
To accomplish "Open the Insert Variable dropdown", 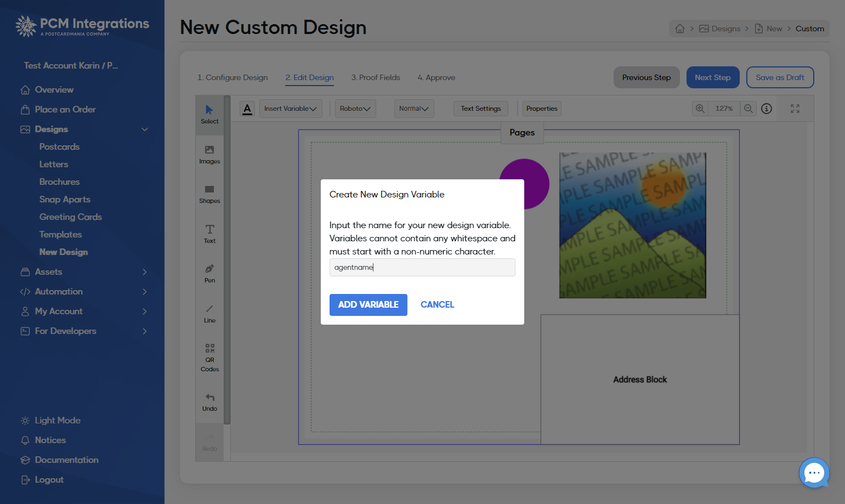I will coord(291,109).
